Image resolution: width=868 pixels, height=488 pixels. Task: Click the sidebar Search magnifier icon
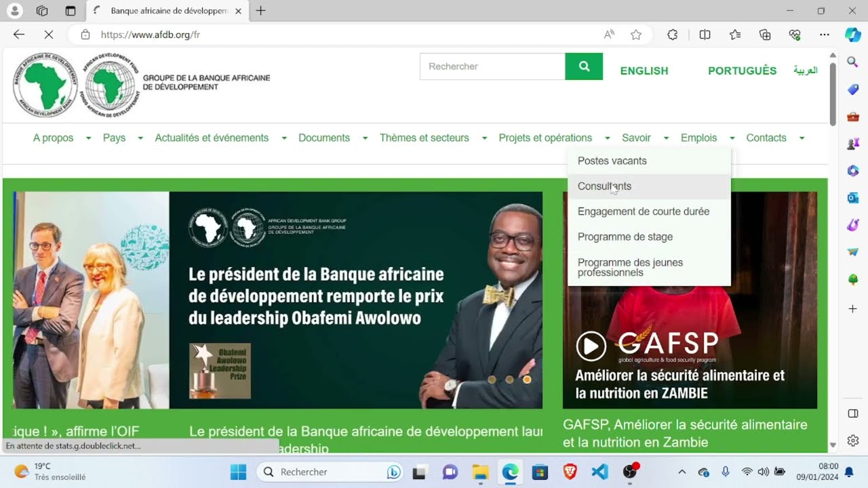click(853, 62)
